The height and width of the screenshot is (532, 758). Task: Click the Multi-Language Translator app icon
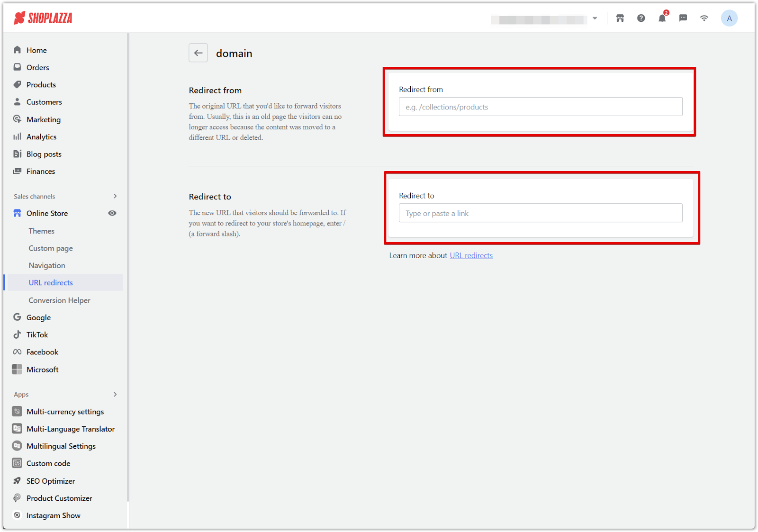pos(17,428)
